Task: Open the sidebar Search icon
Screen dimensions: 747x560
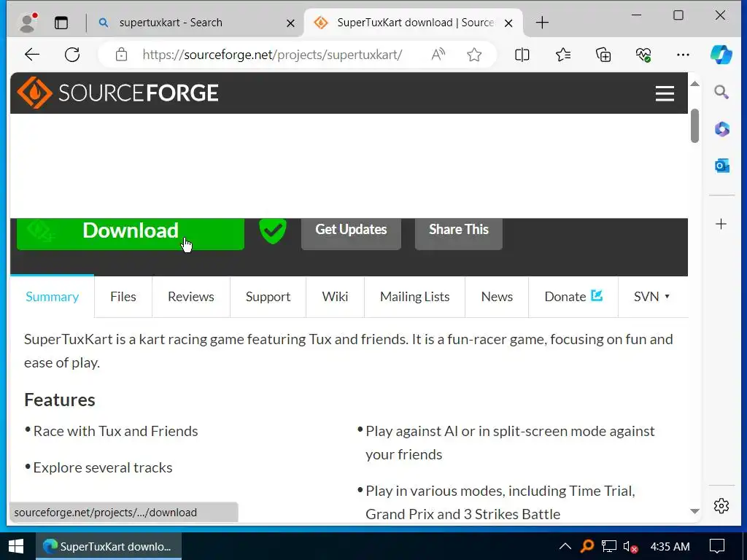Action: coord(721,92)
